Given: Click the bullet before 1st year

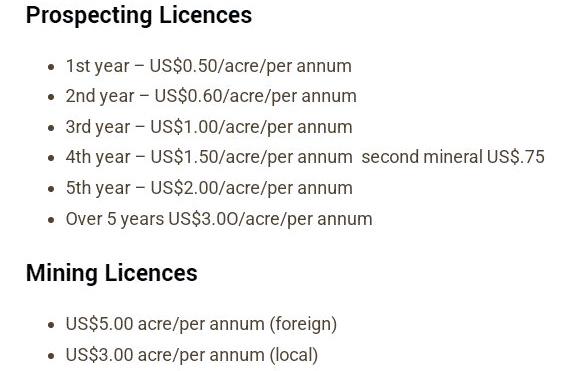Looking at the screenshot, I should point(51,67).
